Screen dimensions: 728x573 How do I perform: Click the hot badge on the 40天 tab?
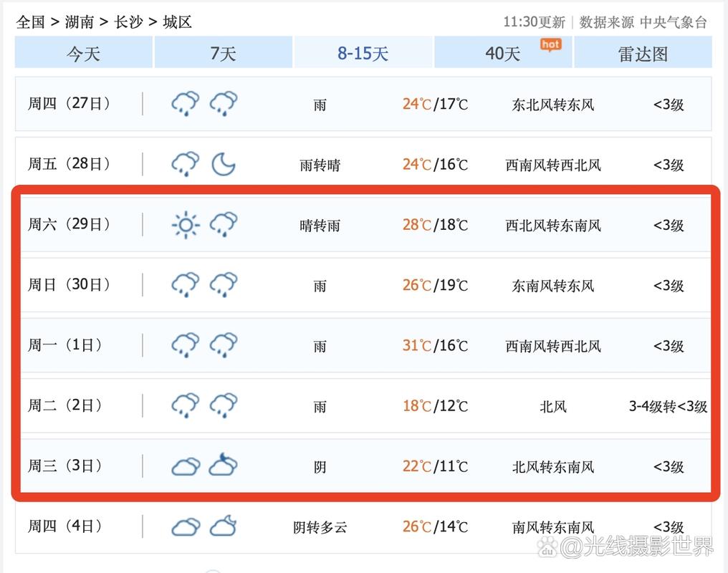(550, 44)
